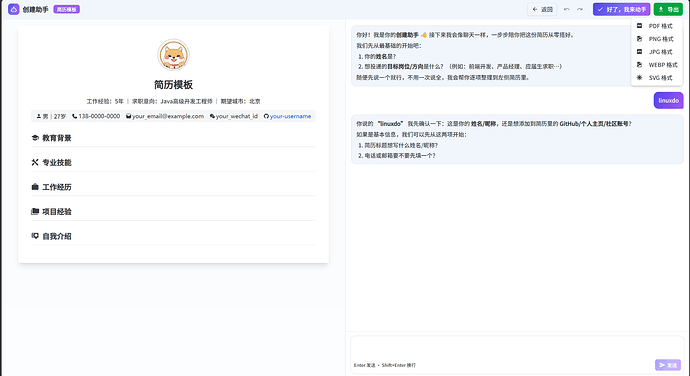Click the 返回 back button
Image resolution: width=690 pixels, height=376 pixels.
click(x=542, y=9)
